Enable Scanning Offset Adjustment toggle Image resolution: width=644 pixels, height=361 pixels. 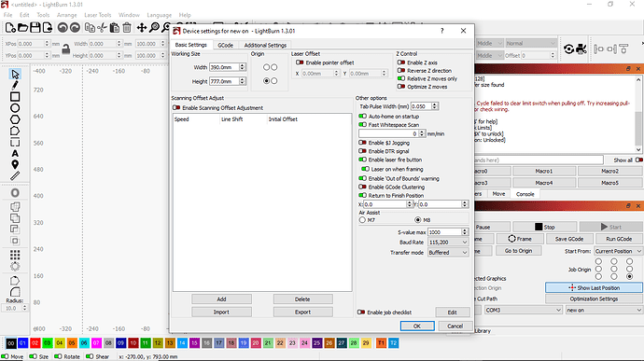click(x=176, y=107)
